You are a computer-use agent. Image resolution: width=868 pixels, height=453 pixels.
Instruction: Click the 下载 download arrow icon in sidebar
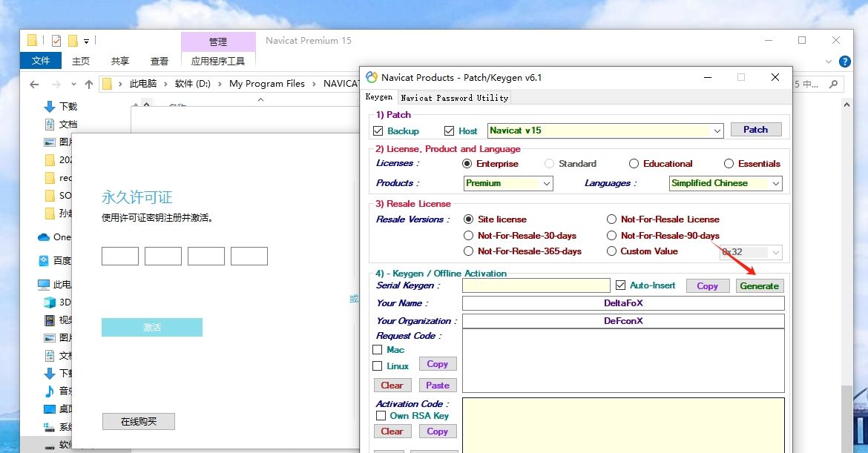point(50,106)
